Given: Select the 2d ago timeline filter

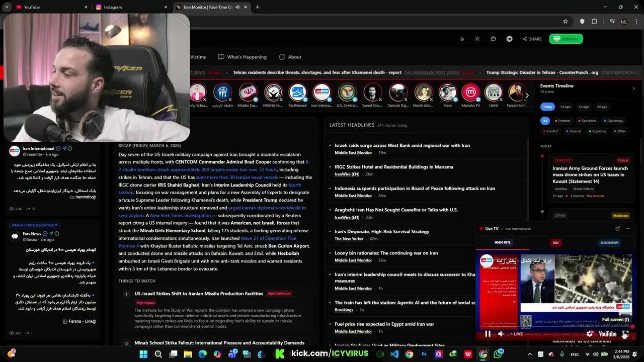Looking at the screenshot, I should point(584,107).
